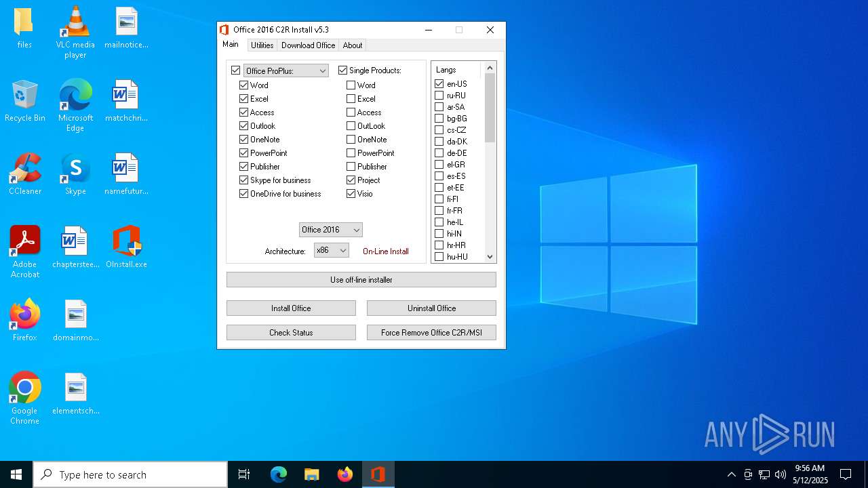Click the Langs list scroll-up arrow
The height and width of the screenshot is (488, 868).
pos(490,68)
